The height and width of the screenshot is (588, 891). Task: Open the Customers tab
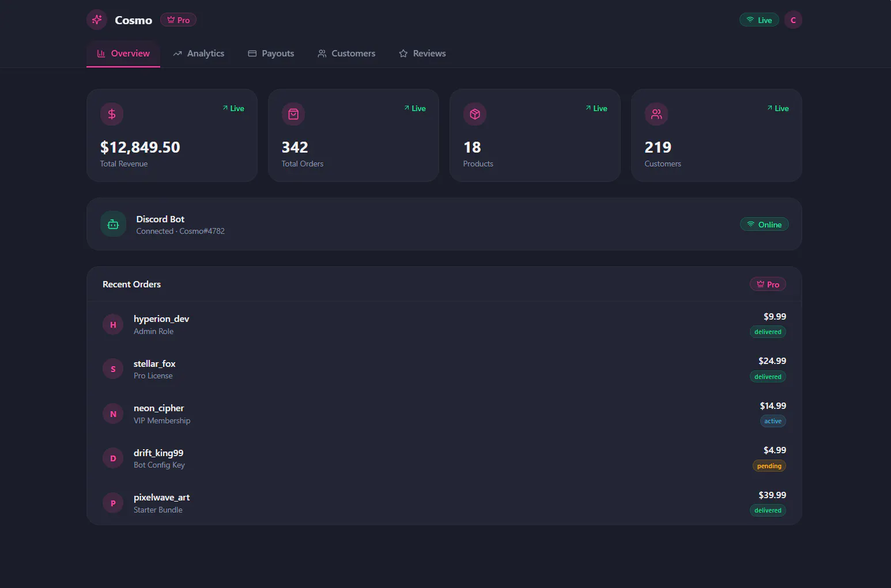tap(346, 54)
